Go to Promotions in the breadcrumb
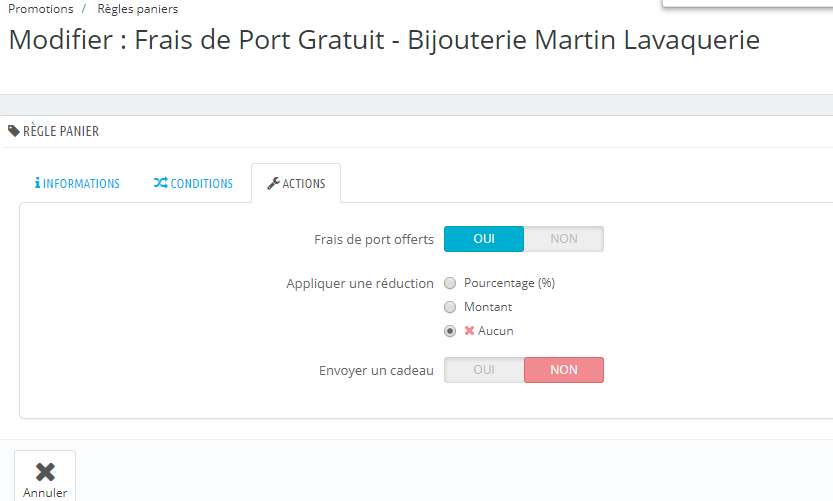Viewport: 833px width, 501px height. pyautogui.click(x=40, y=9)
